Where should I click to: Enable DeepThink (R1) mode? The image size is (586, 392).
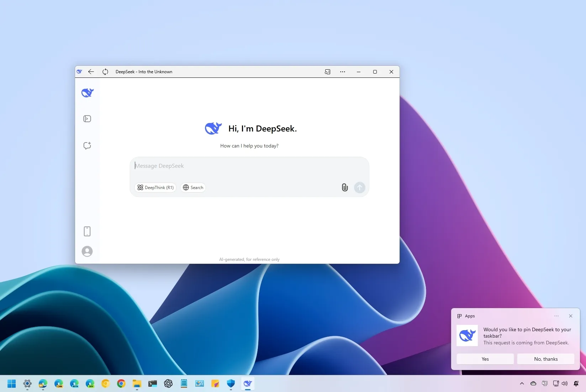pos(155,187)
